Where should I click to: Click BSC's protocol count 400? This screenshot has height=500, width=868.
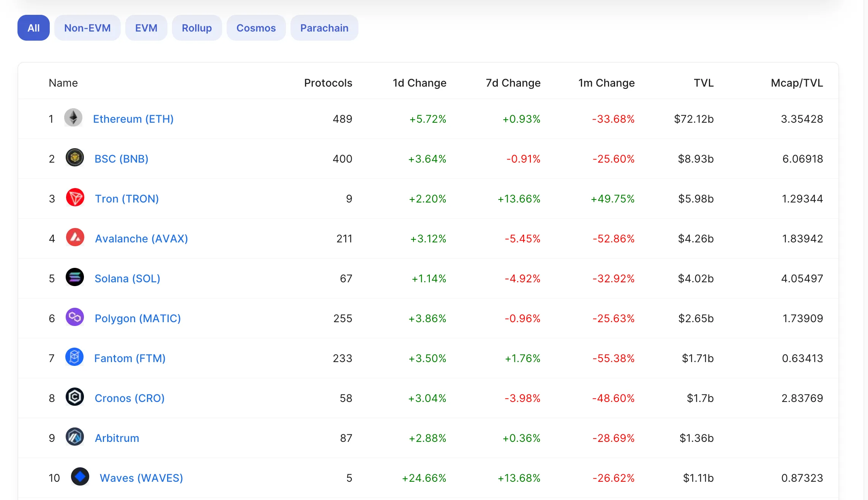342,159
